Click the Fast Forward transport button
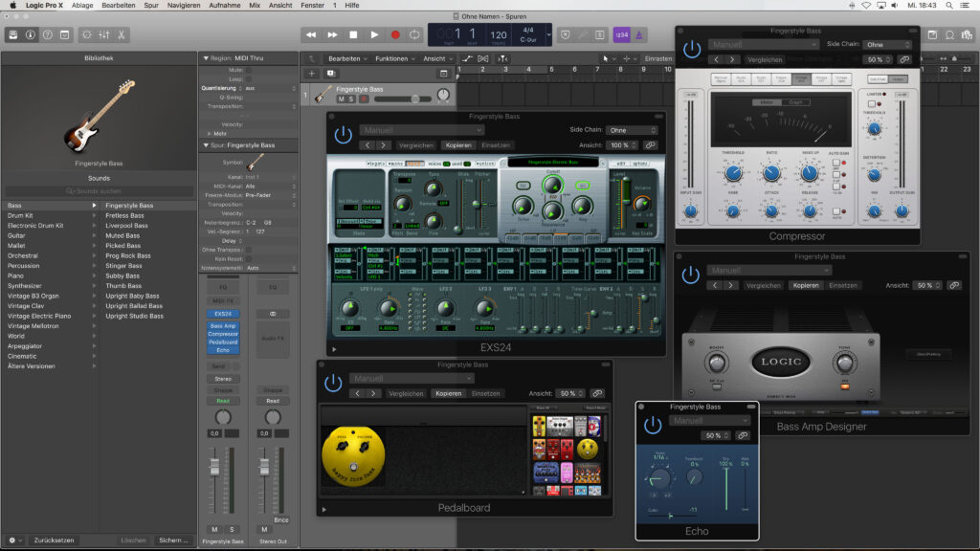The width and height of the screenshot is (980, 551). pyautogui.click(x=332, y=35)
